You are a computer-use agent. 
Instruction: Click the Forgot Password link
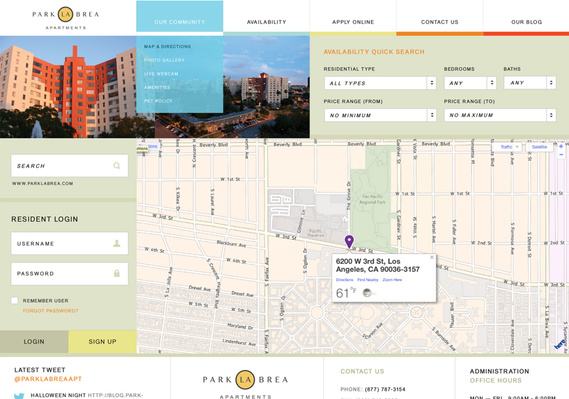50,311
